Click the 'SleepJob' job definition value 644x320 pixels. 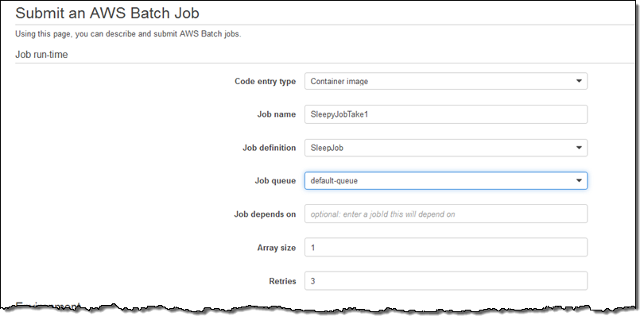(x=328, y=148)
